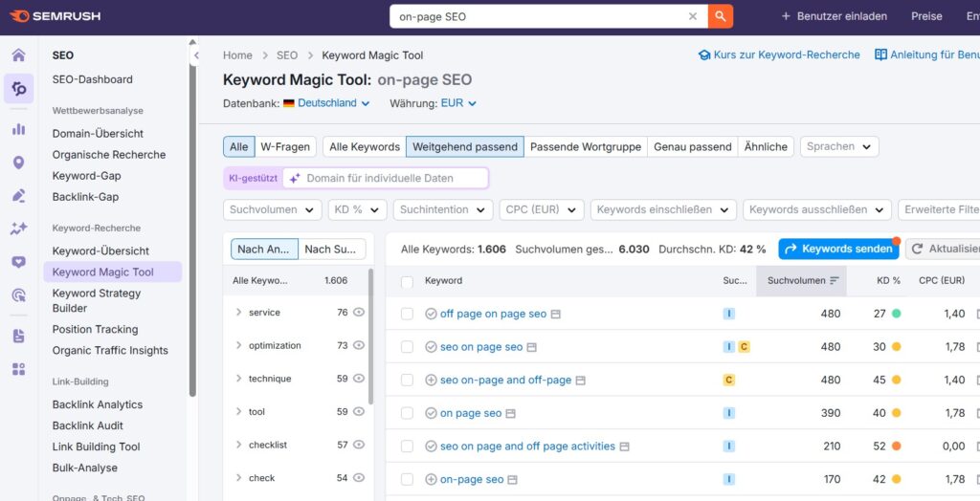The image size is (980, 501).
Task: Click the SERP features icon for off page on page seo
Action: (556, 315)
